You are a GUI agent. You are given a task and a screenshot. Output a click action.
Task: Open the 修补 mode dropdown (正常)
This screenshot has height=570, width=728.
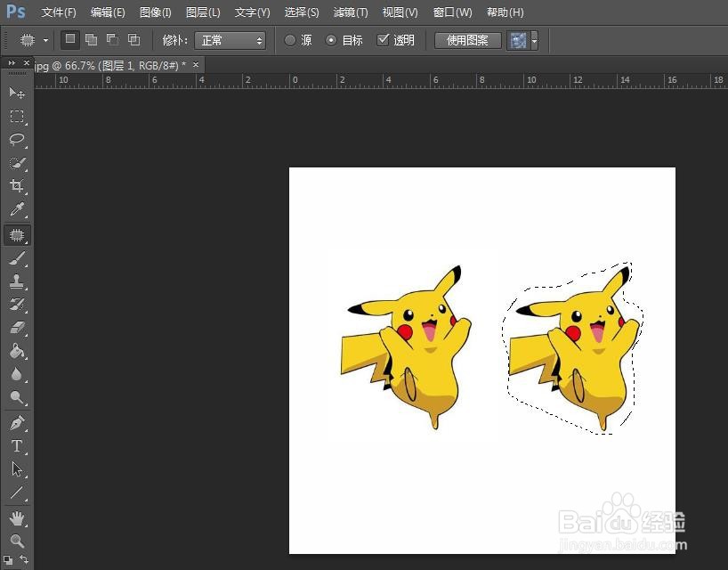(x=231, y=40)
